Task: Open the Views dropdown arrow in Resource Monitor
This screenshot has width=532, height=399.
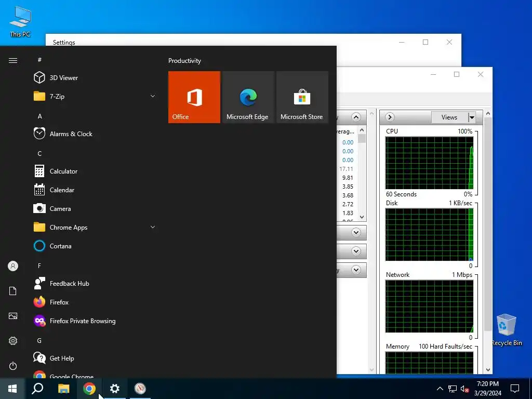Action: (472, 117)
